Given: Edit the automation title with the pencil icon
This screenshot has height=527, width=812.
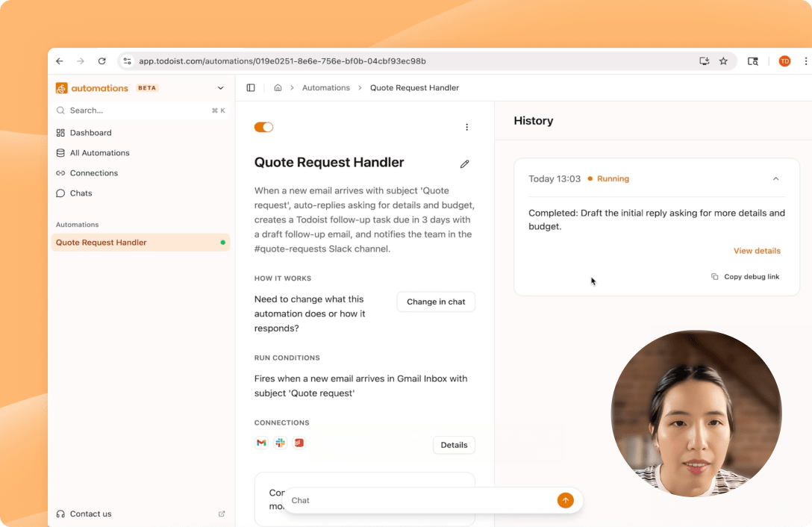Looking at the screenshot, I should (464, 164).
